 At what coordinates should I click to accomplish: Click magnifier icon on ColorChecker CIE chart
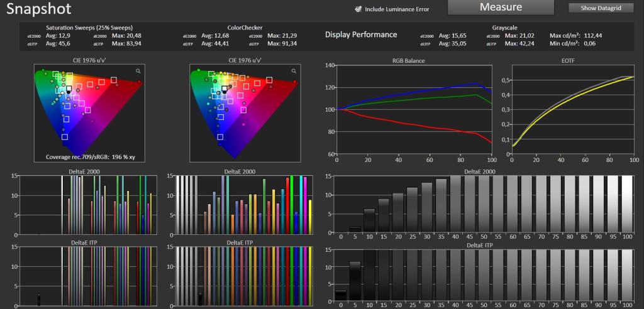tap(294, 71)
